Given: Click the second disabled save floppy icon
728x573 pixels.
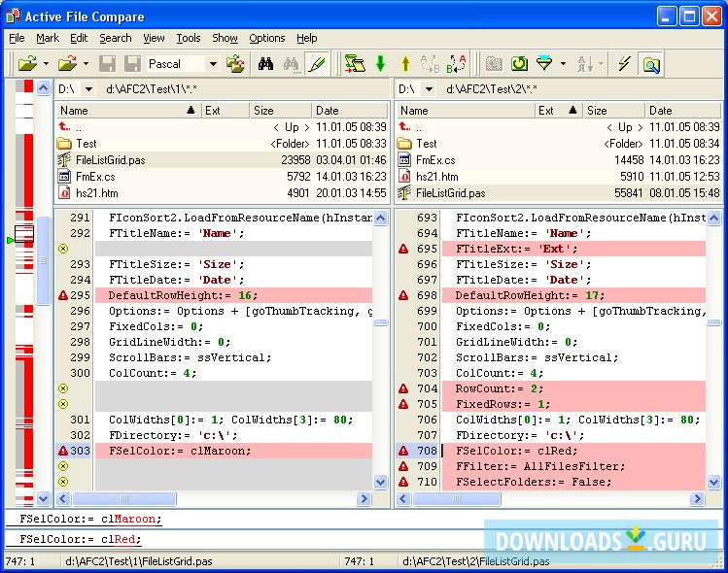Looking at the screenshot, I should point(132,63).
